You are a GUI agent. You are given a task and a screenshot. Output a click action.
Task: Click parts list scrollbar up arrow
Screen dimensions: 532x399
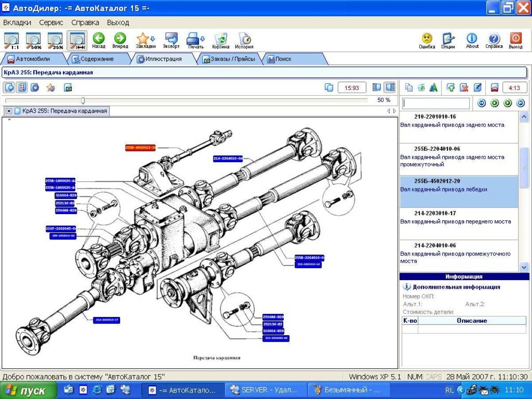pyautogui.click(x=524, y=117)
